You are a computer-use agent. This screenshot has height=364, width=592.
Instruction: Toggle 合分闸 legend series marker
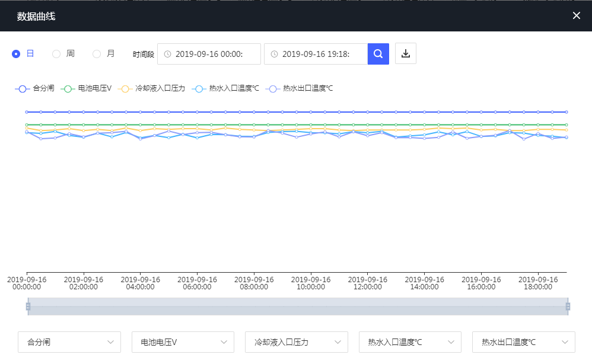coord(23,88)
